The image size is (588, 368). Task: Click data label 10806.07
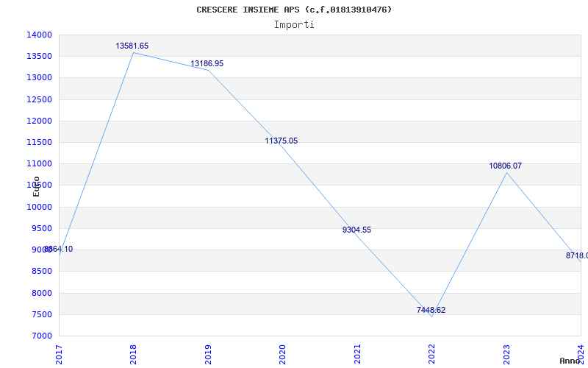click(505, 166)
